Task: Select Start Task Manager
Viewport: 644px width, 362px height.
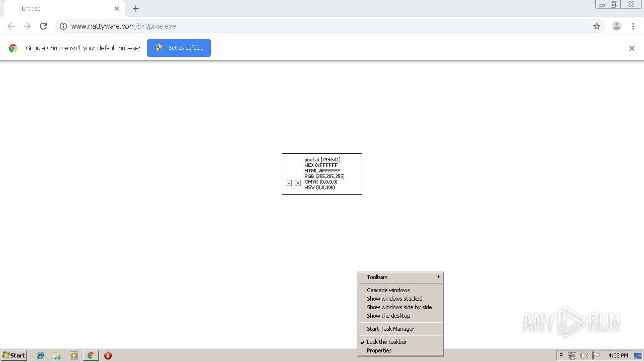Action: [x=401, y=329]
